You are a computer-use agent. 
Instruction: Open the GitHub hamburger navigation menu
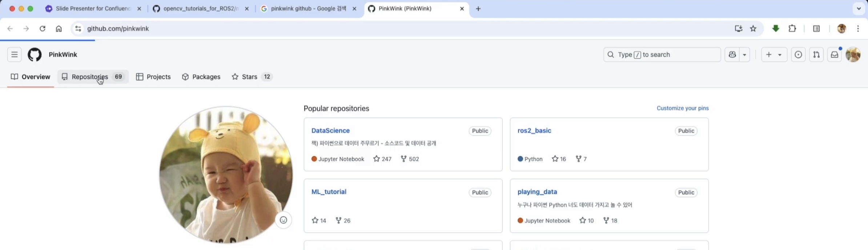coord(15,55)
